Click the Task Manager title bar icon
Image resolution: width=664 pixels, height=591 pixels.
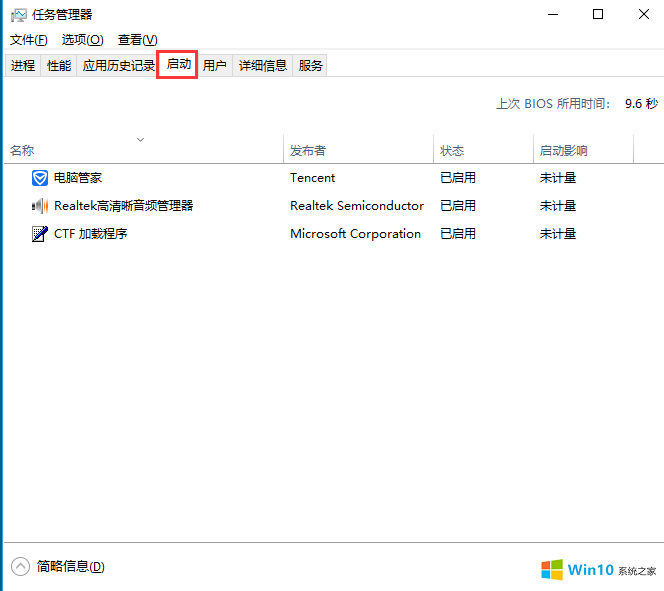18,15
